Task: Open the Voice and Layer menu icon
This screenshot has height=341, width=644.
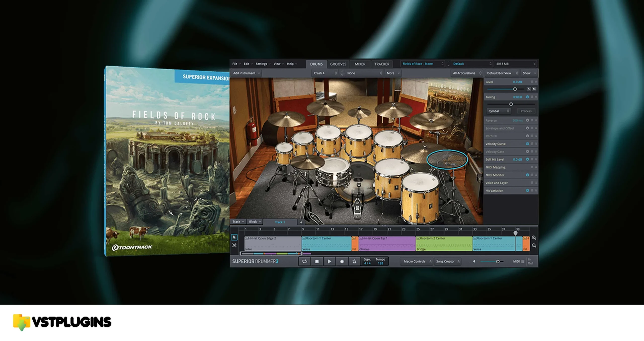Action: [532, 183]
